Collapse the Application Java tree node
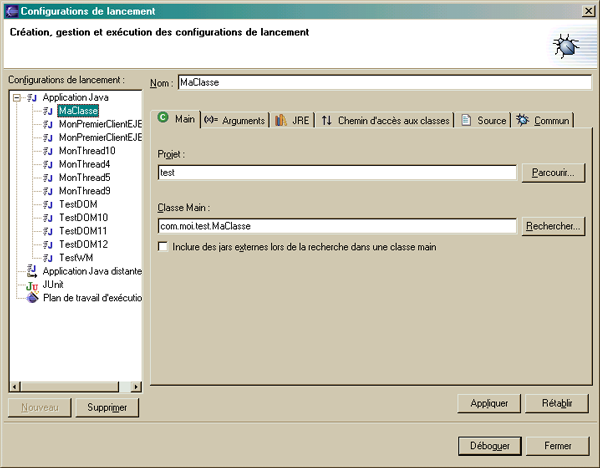This screenshot has width=600, height=468. tap(17, 98)
